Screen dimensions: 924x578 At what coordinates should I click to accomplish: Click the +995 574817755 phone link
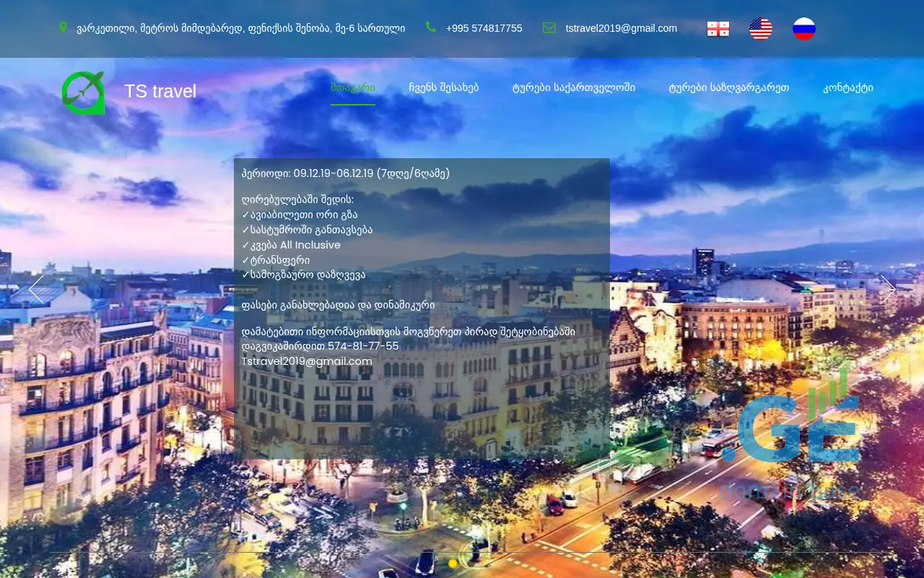click(x=484, y=28)
